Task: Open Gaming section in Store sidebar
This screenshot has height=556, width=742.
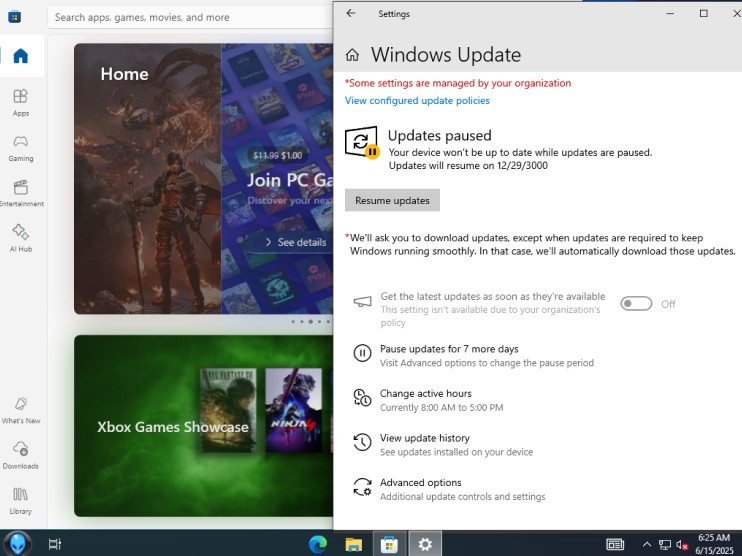Action: point(21,148)
